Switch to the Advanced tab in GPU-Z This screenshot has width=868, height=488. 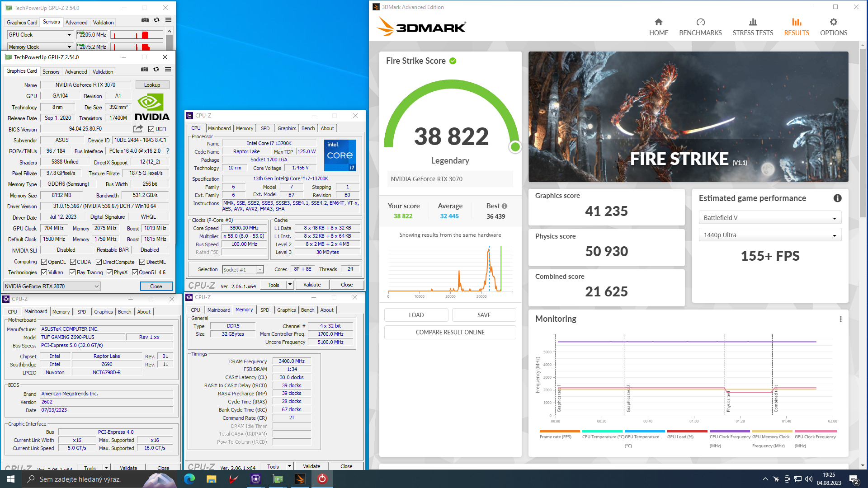point(76,72)
